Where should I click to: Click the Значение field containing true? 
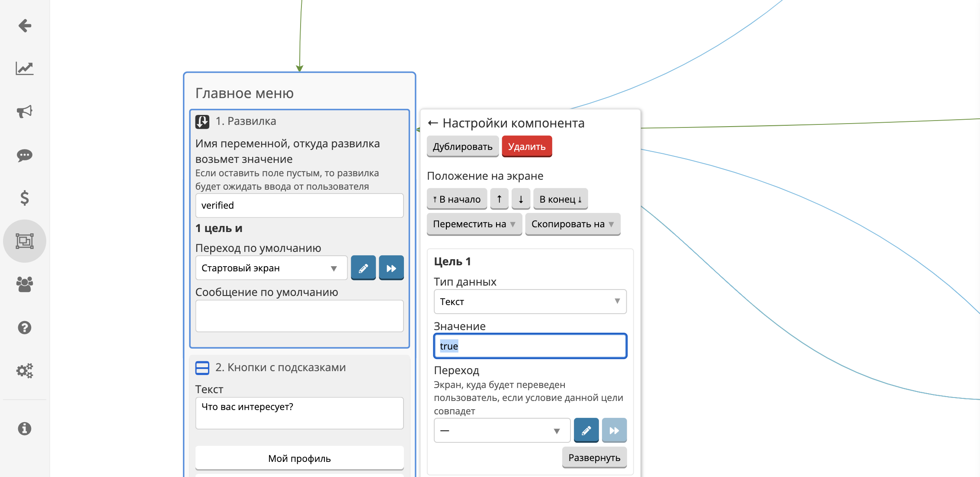[x=530, y=346]
